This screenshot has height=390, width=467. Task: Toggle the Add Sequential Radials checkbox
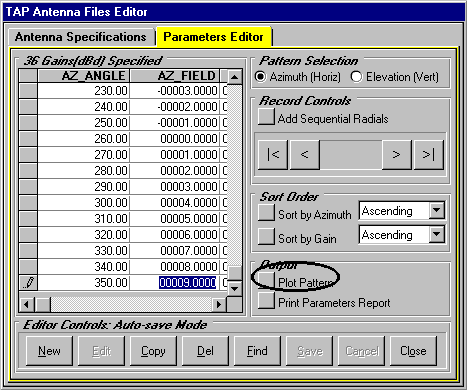pyautogui.click(x=266, y=117)
